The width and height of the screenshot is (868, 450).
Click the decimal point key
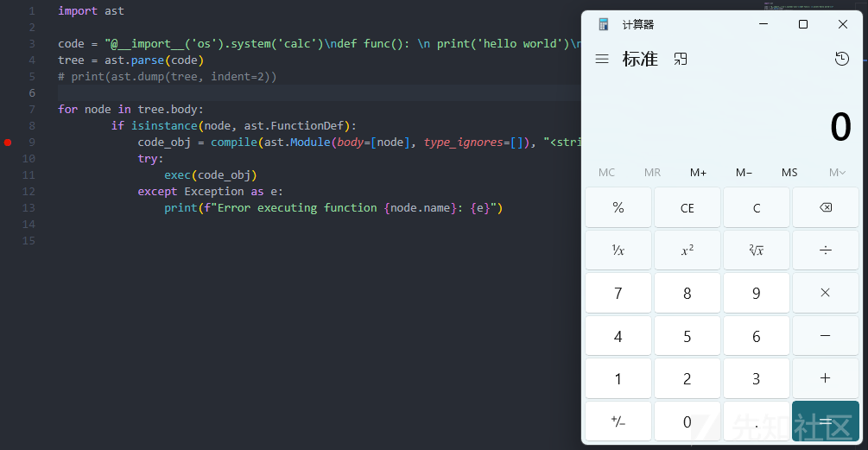[757, 421]
